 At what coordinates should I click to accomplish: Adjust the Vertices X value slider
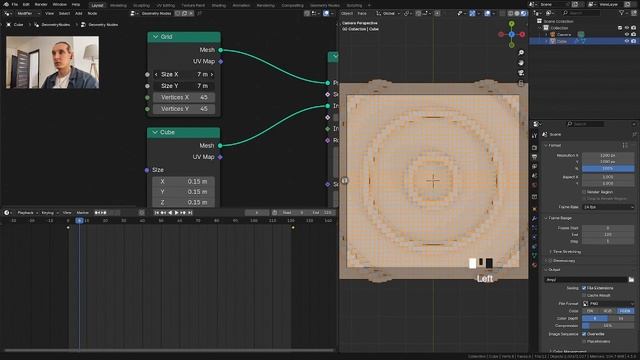184,97
